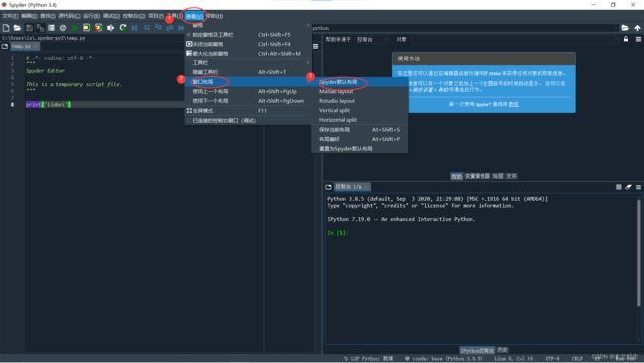Open the help pane hamburger options menu
The image size is (644, 363).
(x=638, y=39)
